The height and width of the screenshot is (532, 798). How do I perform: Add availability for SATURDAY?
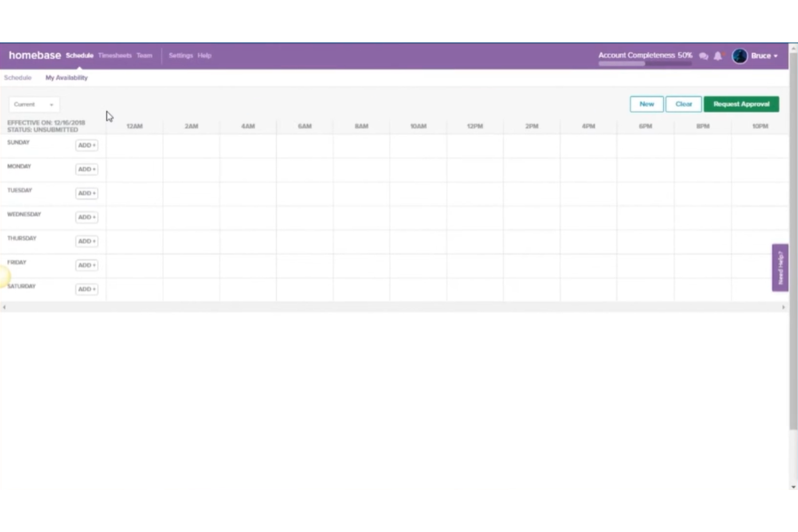[86, 289]
